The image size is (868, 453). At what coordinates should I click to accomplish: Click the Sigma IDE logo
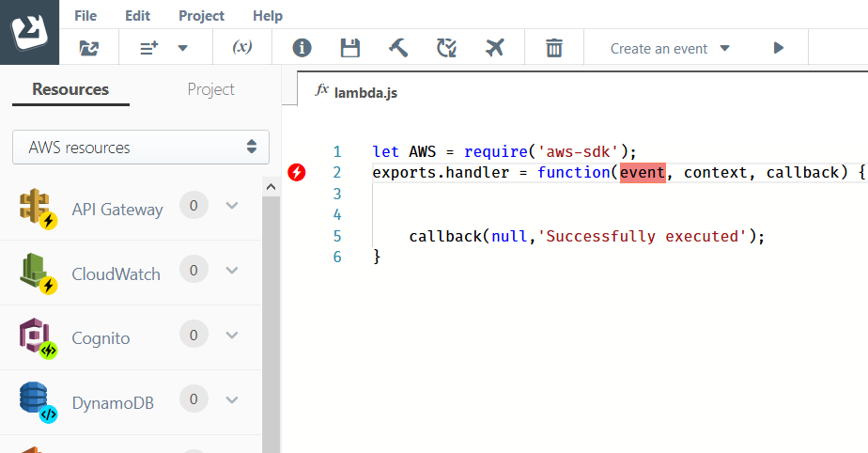point(29,32)
